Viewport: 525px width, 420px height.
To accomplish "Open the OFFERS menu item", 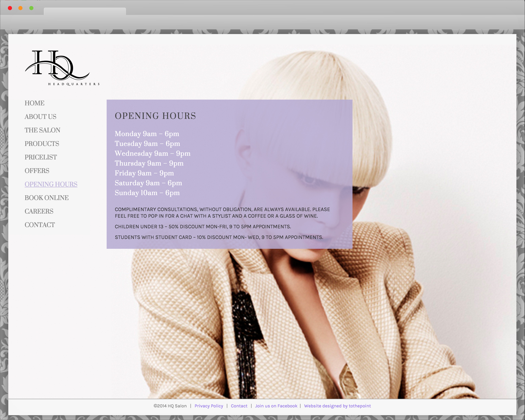I will [37, 171].
